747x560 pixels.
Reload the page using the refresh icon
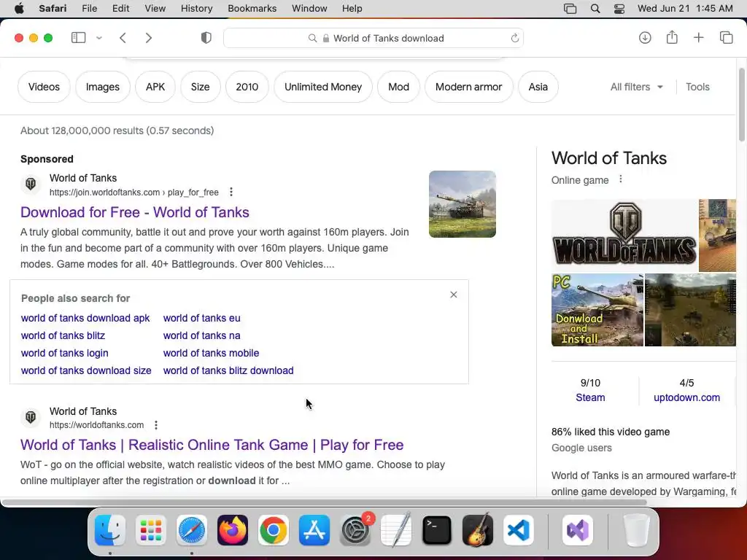(514, 38)
